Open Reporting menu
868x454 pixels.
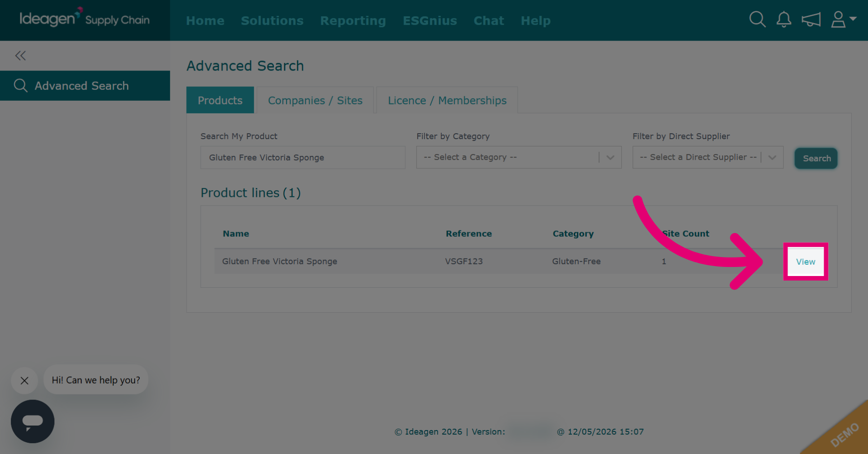coord(353,21)
